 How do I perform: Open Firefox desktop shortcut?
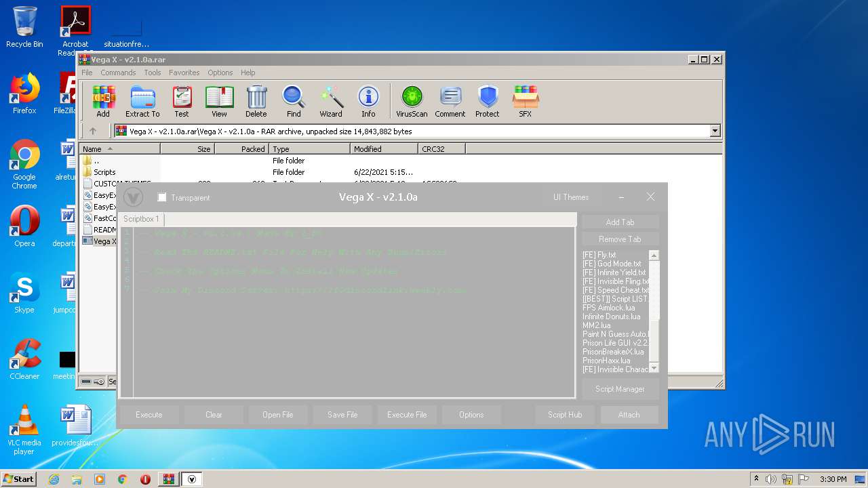24,94
